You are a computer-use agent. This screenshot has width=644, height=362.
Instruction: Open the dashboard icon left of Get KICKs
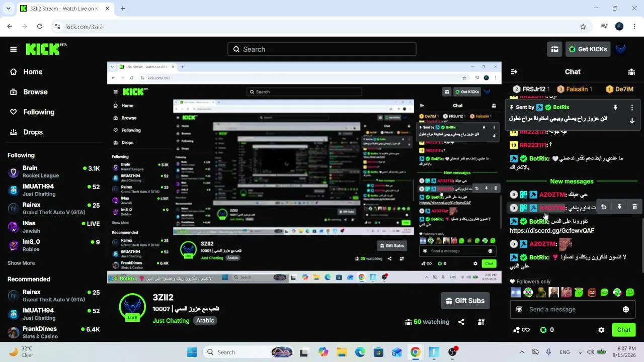coord(554,49)
